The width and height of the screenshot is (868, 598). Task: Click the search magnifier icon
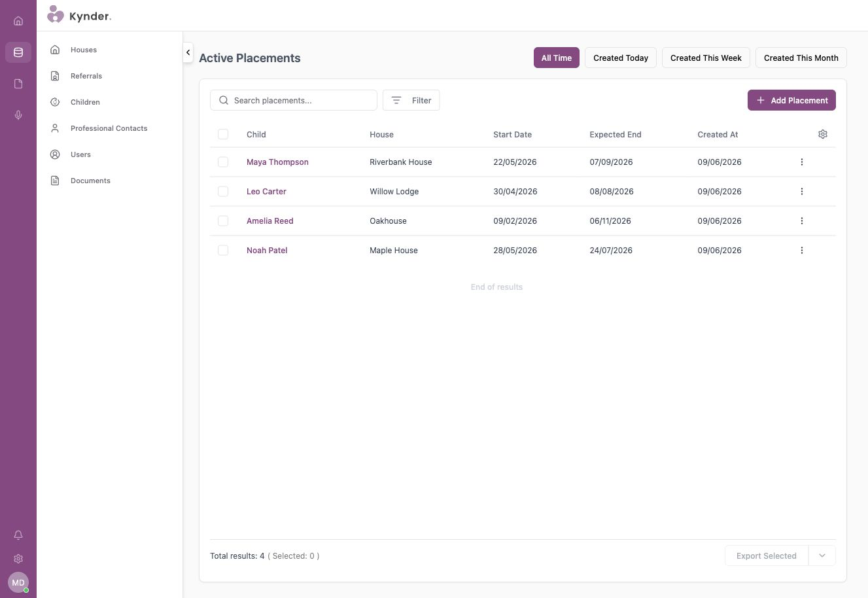point(224,100)
